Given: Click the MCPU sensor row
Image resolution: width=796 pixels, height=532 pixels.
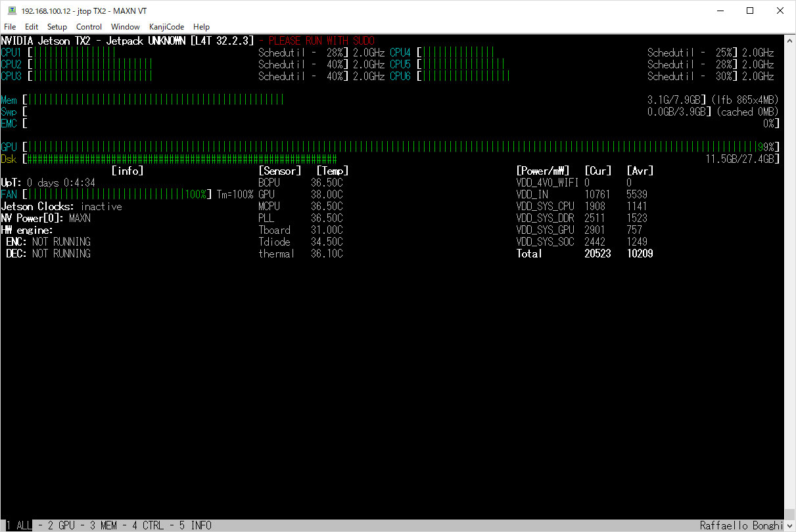Looking at the screenshot, I should pyautogui.click(x=300, y=206).
